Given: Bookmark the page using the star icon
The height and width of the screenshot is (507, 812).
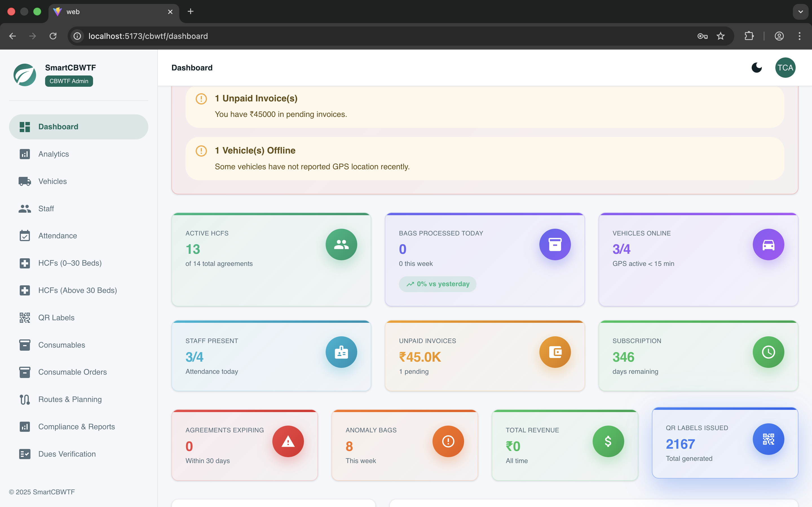Looking at the screenshot, I should click(720, 36).
